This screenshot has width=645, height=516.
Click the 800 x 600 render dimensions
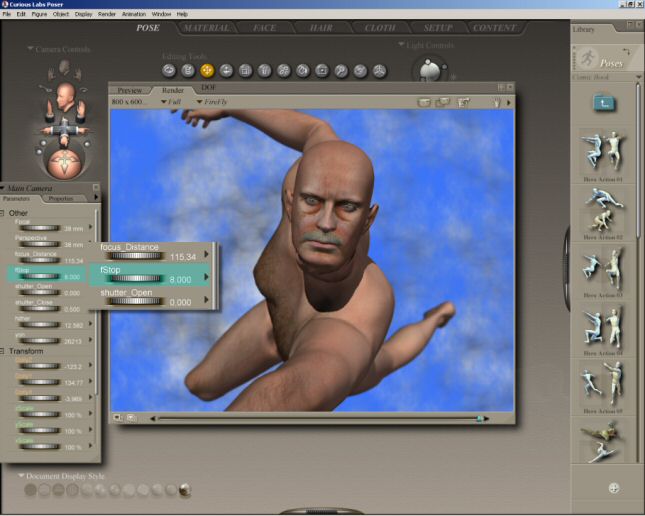pyautogui.click(x=129, y=102)
